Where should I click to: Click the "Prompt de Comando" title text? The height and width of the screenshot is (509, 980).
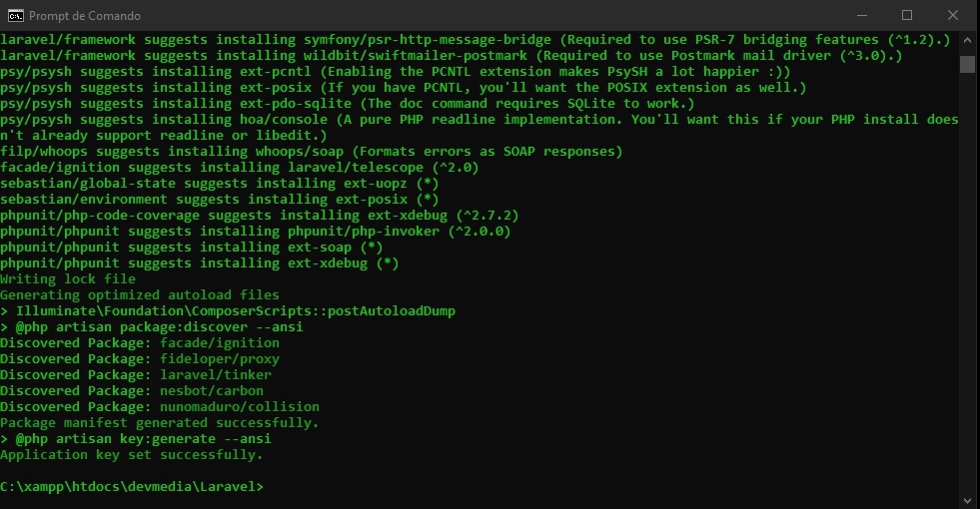click(x=85, y=16)
